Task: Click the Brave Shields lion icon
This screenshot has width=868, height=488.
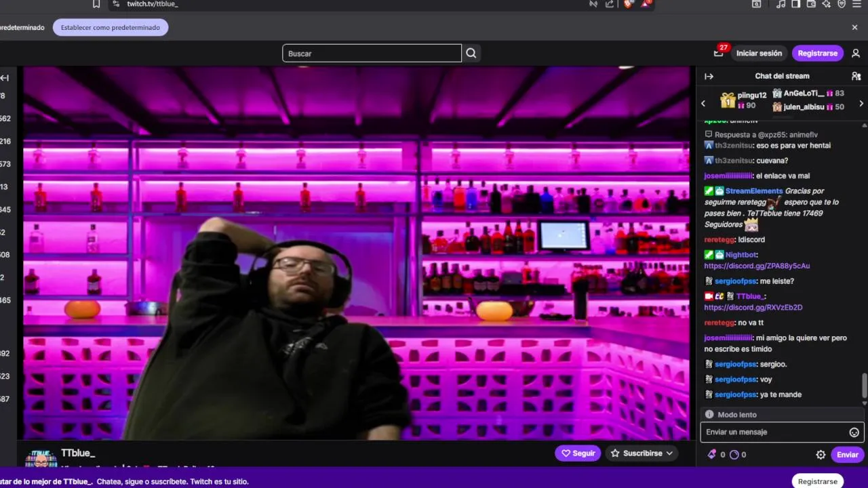Action: click(629, 4)
